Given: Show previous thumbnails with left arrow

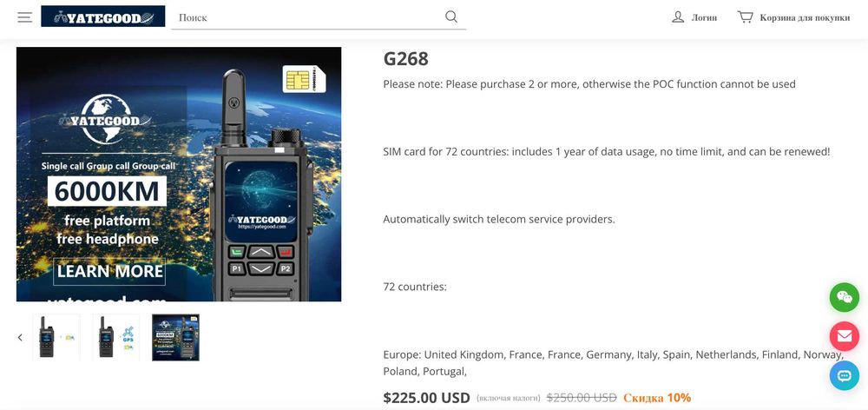Looking at the screenshot, I should (x=21, y=337).
